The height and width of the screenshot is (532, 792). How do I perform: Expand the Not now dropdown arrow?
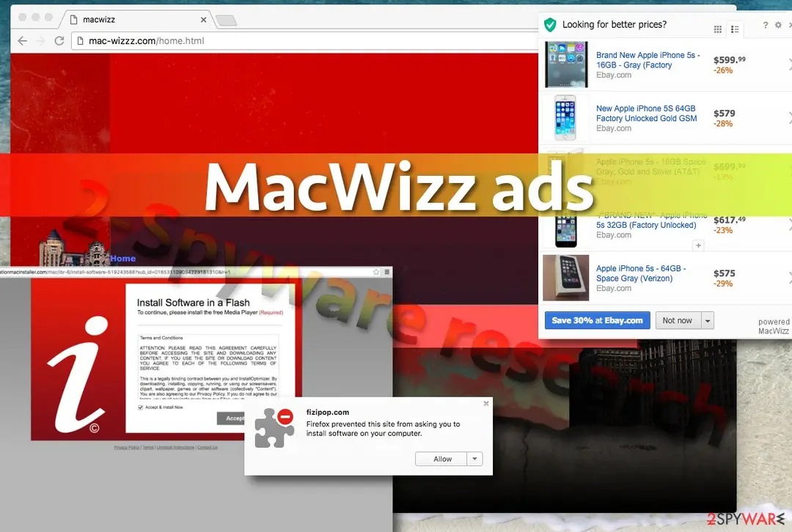708,320
